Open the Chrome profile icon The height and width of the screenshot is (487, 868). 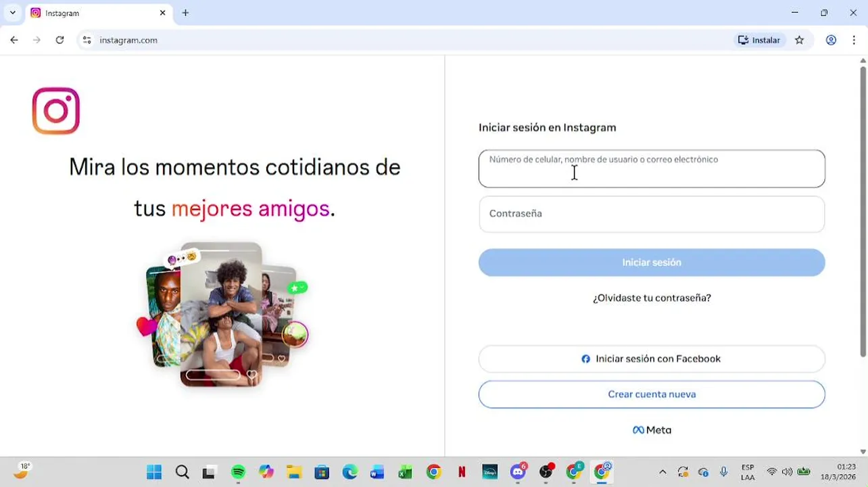tap(831, 40)
